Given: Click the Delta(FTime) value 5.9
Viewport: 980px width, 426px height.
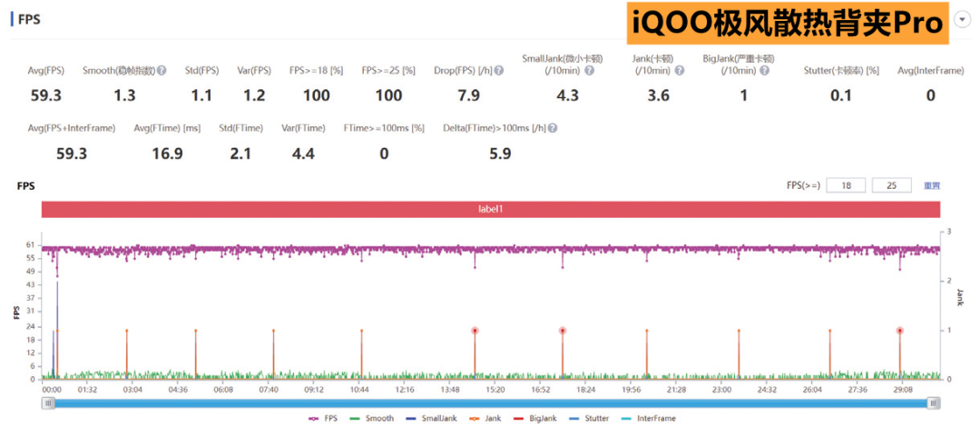Looking at the screenshot, I should pos(499,154).
